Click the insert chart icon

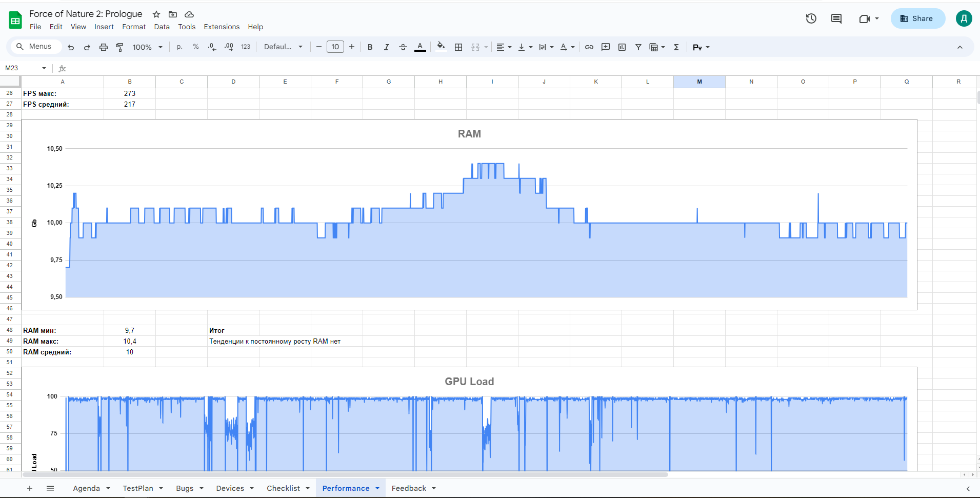click(622, 47)
